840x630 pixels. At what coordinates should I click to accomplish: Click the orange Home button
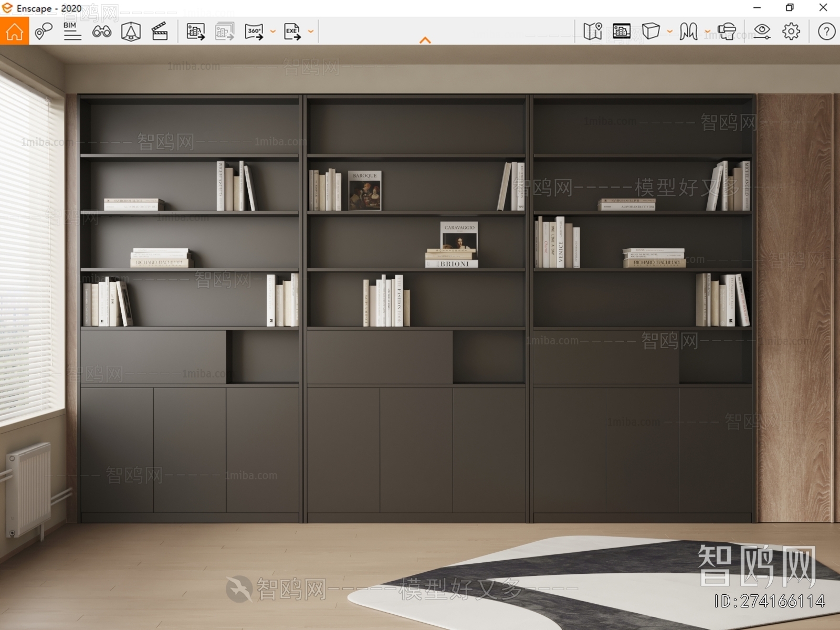coord(14,31)
